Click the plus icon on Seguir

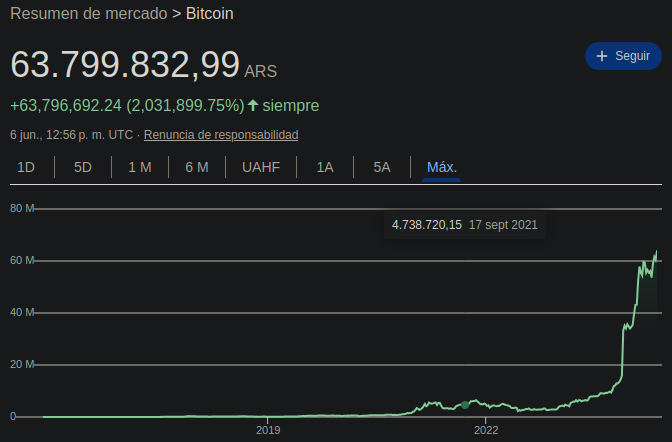tap(602, 56)
